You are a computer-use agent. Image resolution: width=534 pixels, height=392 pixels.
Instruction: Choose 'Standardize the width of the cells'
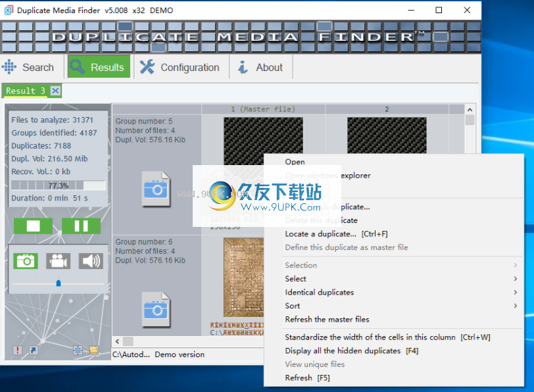(x=394, y=337)
